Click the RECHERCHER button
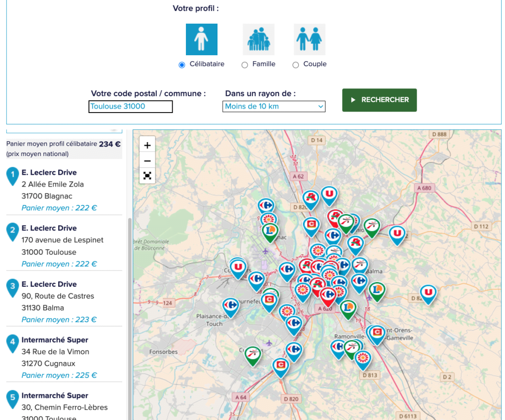 [379, 100]
